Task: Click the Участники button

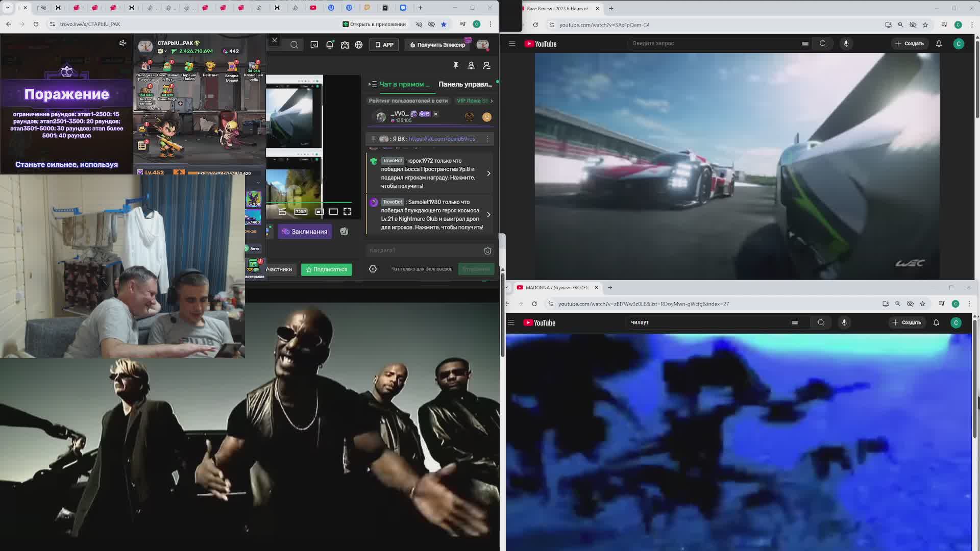Action: [279, 269]
